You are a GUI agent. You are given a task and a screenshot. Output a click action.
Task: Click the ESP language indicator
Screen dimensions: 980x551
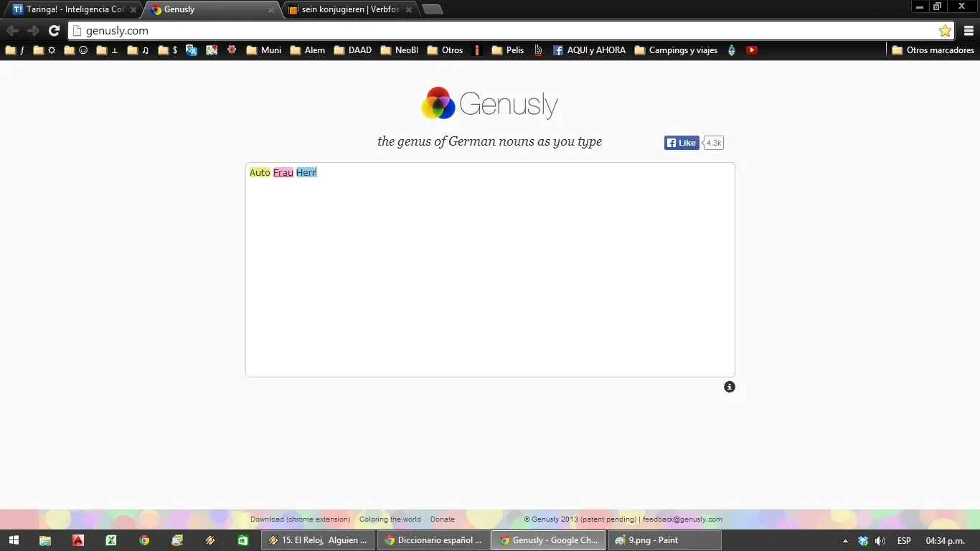click(904, 541)
